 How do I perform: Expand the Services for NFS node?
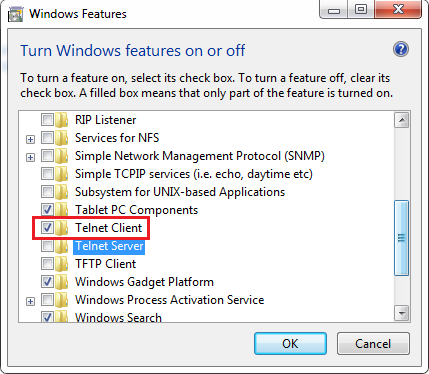(30, 139)
